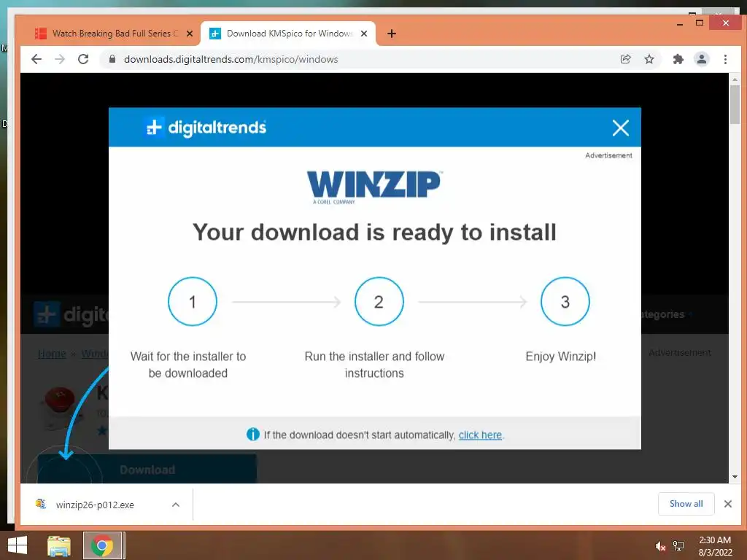Close the downloads bar
The image size is (747, 560).
[727, 504]
